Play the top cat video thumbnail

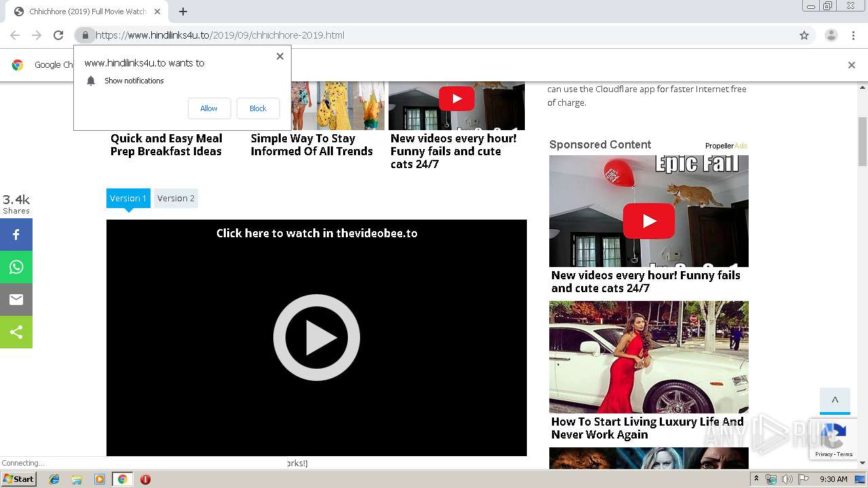pyautogui.click(x=456, y=98)
